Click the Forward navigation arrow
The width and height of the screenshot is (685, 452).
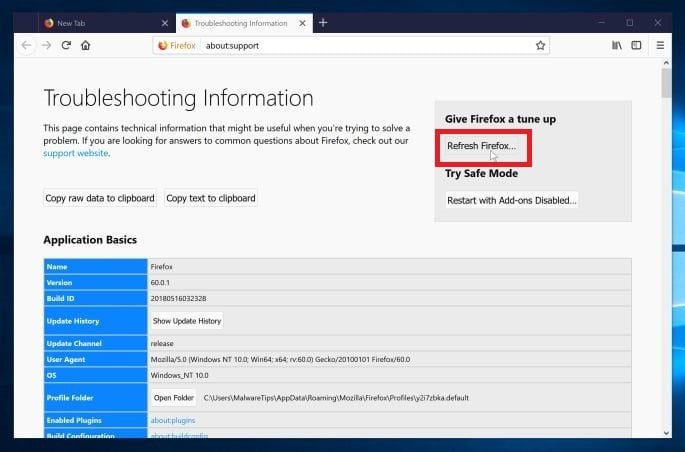[x=46, y=45]
